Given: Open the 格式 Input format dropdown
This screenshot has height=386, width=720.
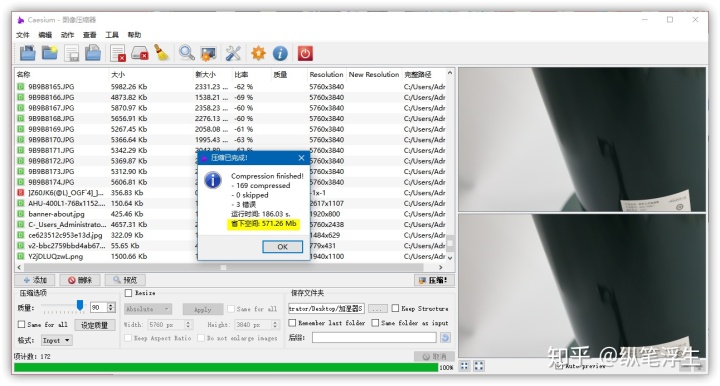Looking at the screenshot, I should [56, 341].
